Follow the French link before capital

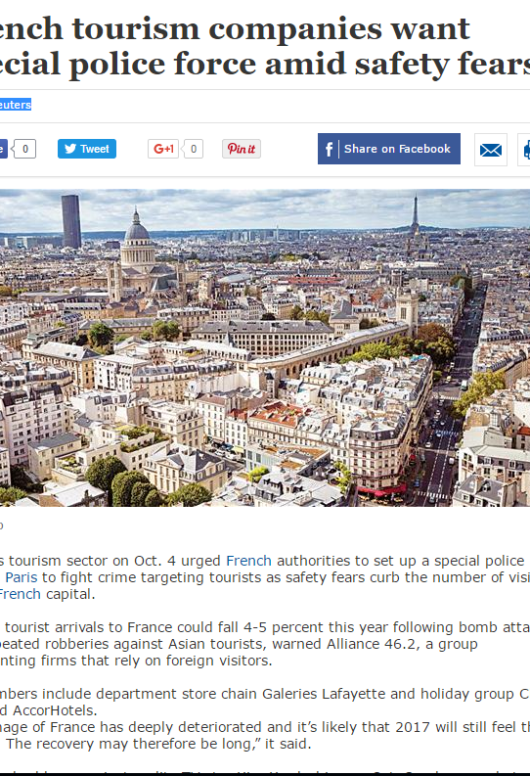coord(20,594)
